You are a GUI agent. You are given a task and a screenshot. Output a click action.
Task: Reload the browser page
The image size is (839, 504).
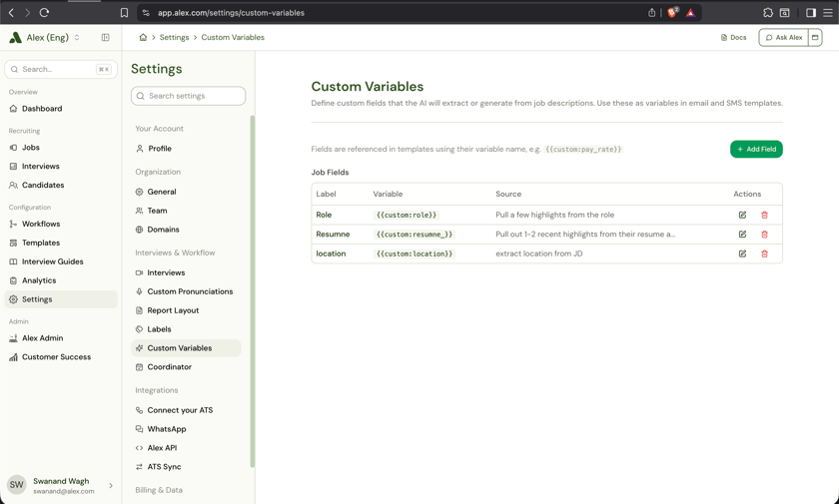44,12
